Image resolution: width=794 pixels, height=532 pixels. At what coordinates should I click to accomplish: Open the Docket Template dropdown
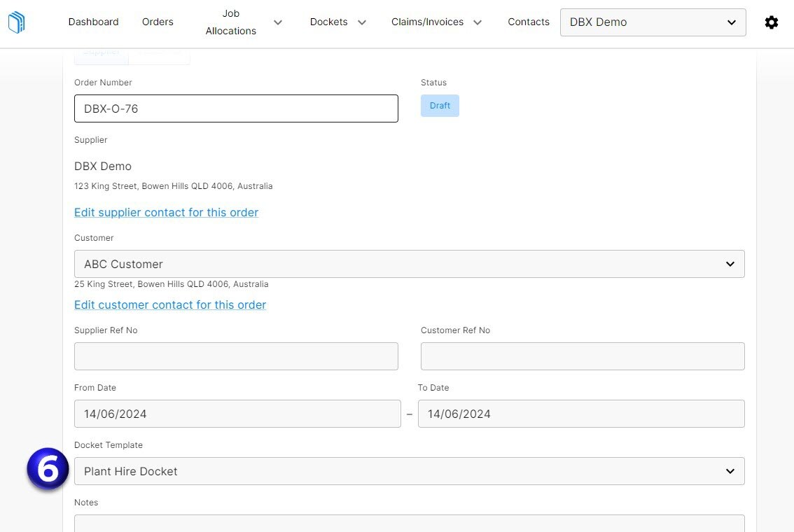410,470
